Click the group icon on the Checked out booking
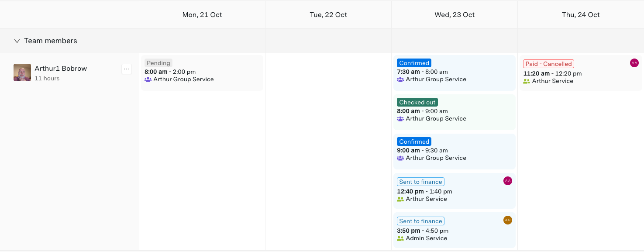The image size is (644, 252). tap(400, 118)
